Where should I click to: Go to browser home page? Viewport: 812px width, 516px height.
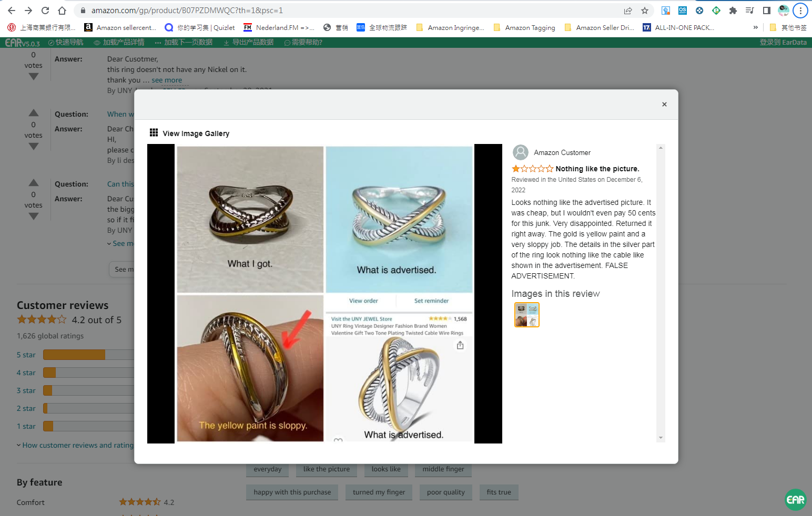tap(62, 11)
